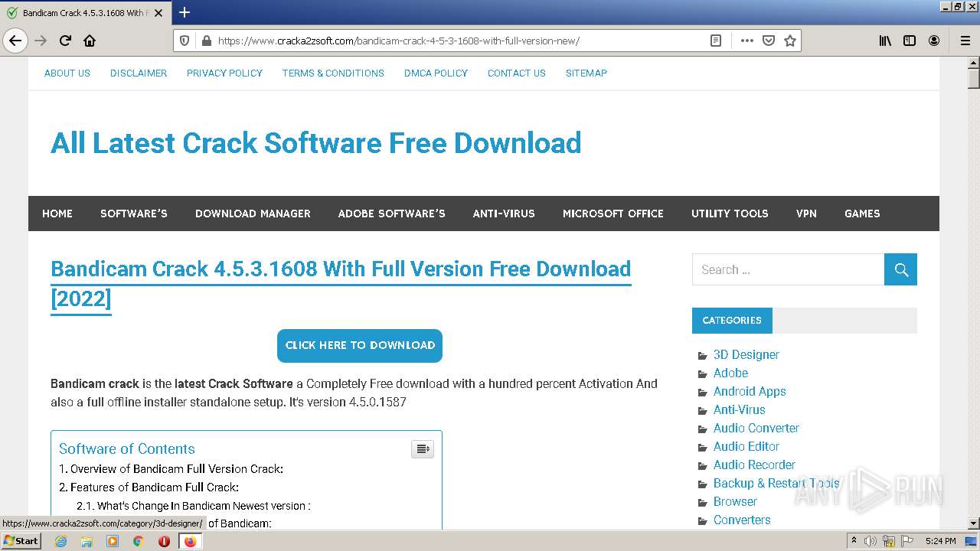Select UTILITY TOOLS menu item
This screenshot has width=980, height=551.
730,214
